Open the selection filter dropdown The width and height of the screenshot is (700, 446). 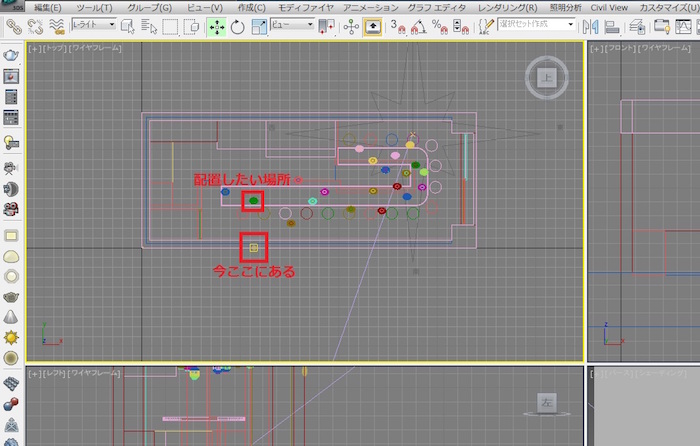[94, 25]
